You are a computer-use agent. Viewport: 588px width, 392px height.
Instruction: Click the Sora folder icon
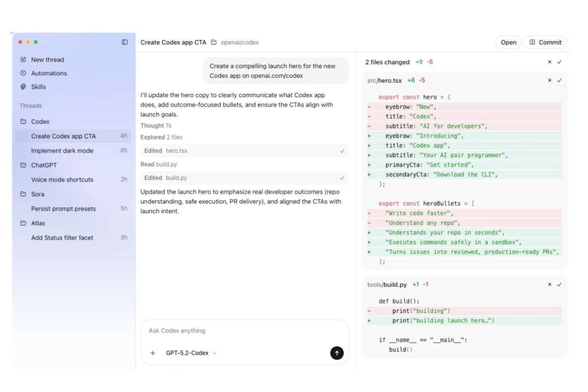(x=23, y=194)
